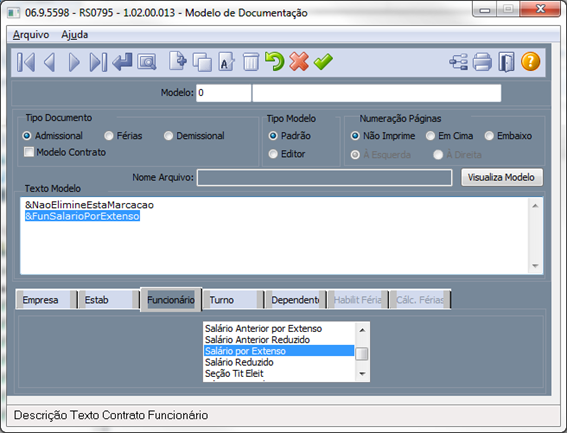Select Férias document type
This screenshot has width=567, height=433.
pyautogui.click(x=123, y=136)
